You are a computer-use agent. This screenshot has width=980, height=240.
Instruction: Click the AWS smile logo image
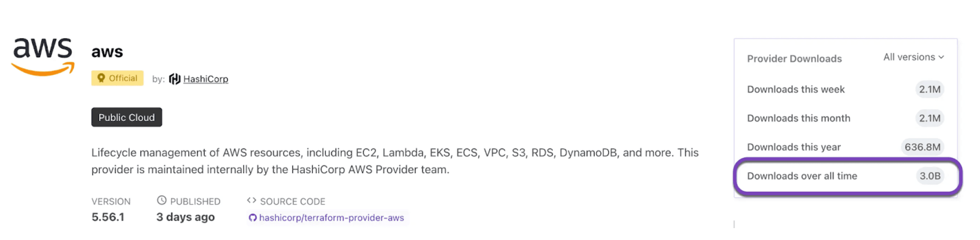43,56
